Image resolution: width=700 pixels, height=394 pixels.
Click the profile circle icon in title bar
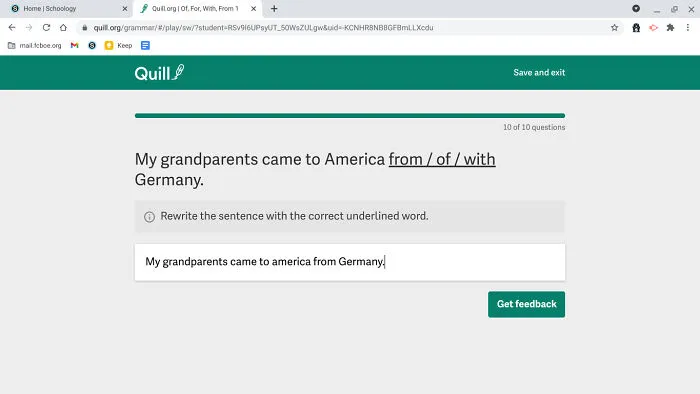(x=636, y=8)
